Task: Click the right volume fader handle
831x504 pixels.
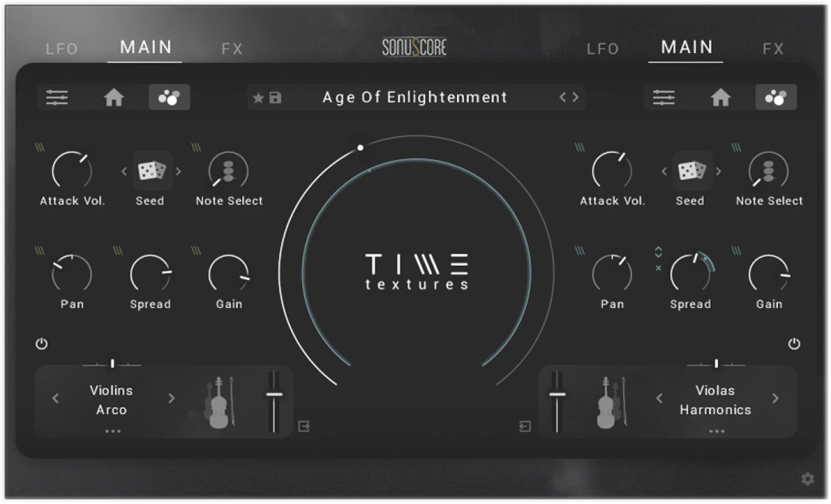Action: click(x=557, y=394)
